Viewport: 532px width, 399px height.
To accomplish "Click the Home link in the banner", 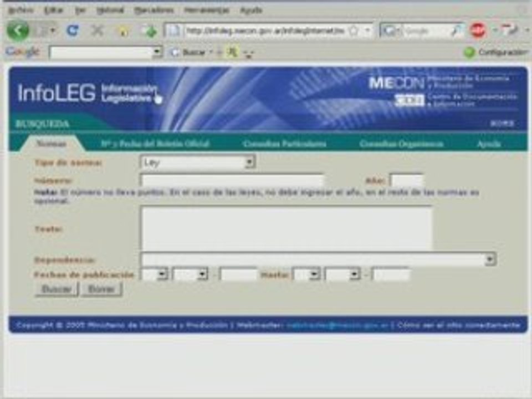I will click(x=502, y=123).
